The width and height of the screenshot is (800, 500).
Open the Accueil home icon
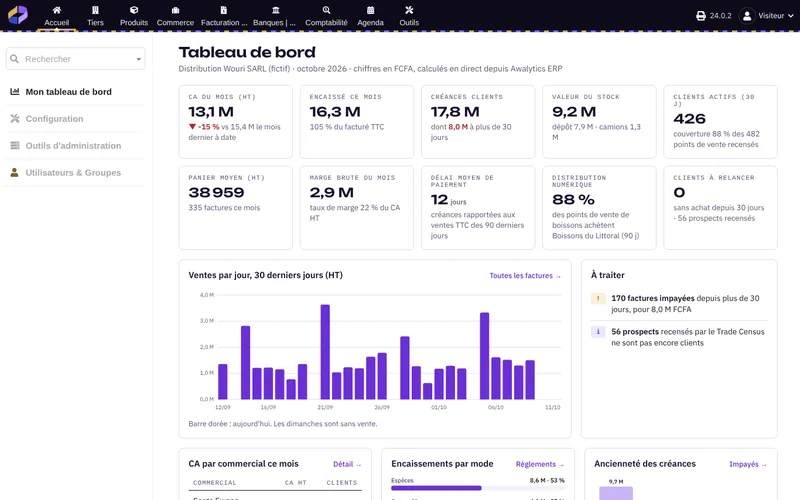click(57, 10)
